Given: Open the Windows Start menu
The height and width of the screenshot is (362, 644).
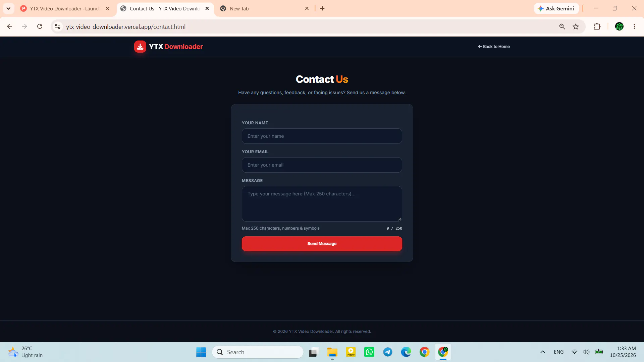Looking at the screenshot, I should tap(201, 352).
